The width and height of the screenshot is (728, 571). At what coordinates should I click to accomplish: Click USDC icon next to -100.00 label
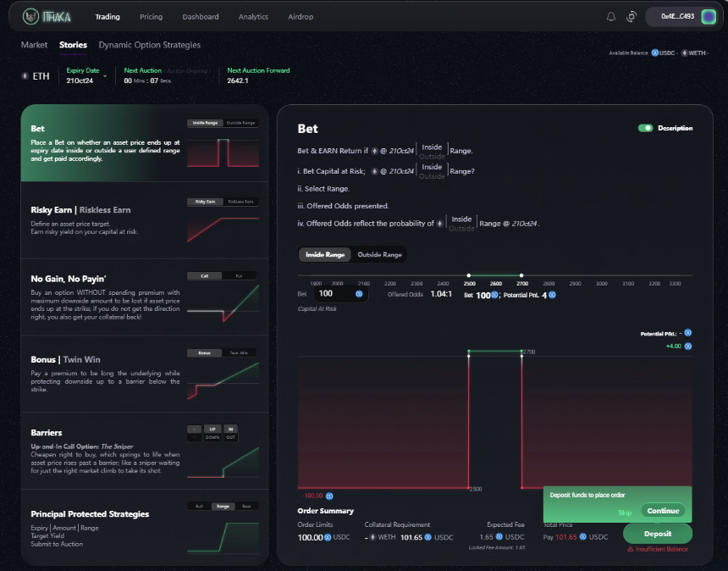point(329,496)
